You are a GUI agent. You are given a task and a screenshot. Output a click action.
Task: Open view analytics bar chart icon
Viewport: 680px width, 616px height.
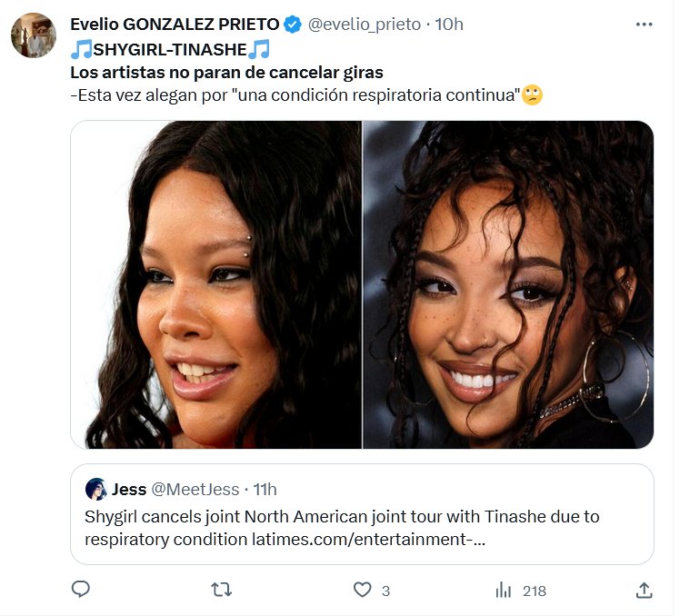(503, 590)
